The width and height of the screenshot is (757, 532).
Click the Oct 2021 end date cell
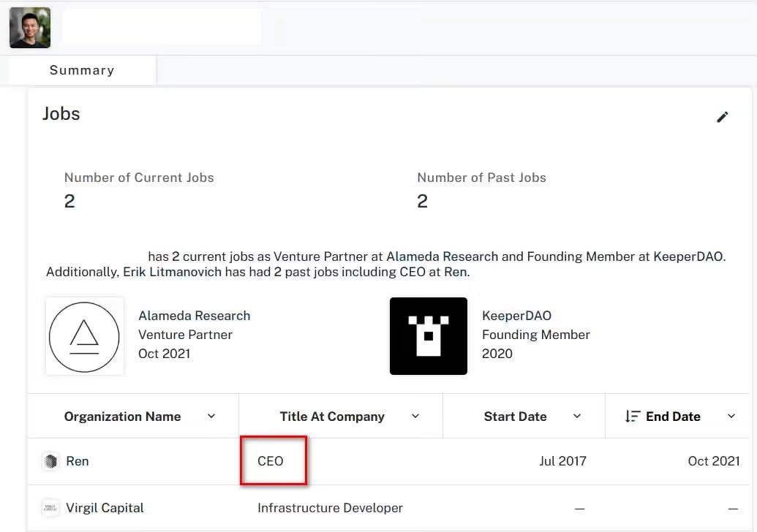coord(714,461)
